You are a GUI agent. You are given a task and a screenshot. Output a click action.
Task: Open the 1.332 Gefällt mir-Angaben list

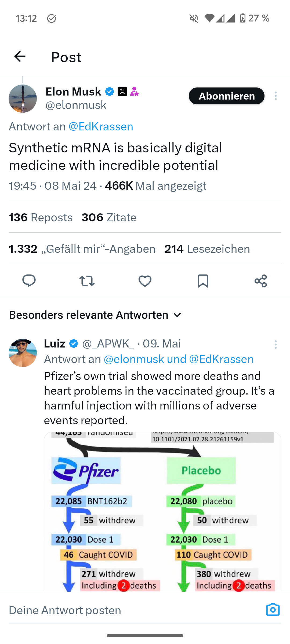[82, 249]
